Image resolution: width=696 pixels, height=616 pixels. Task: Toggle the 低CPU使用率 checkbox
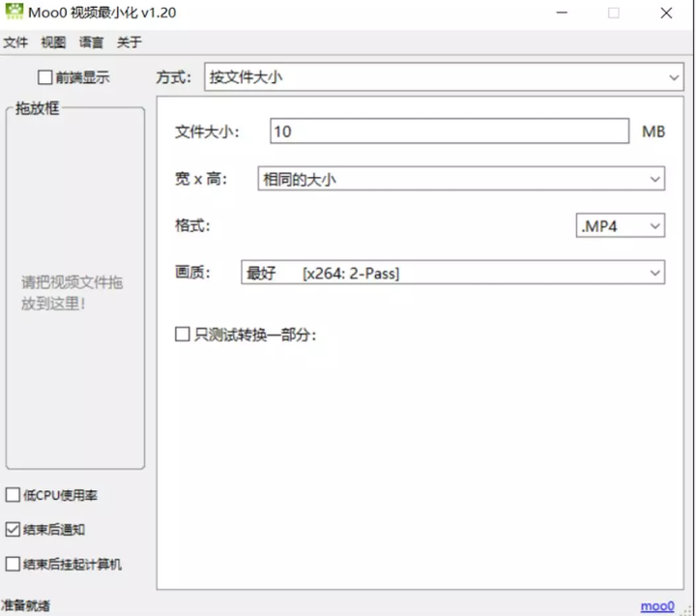tap(13, 495)
